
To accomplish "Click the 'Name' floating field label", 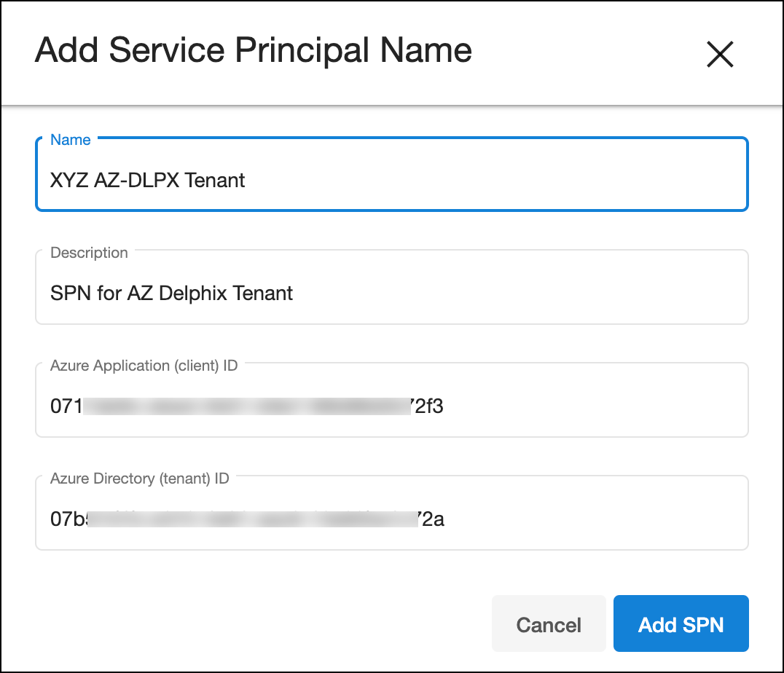I will click(x=71, y=140).
